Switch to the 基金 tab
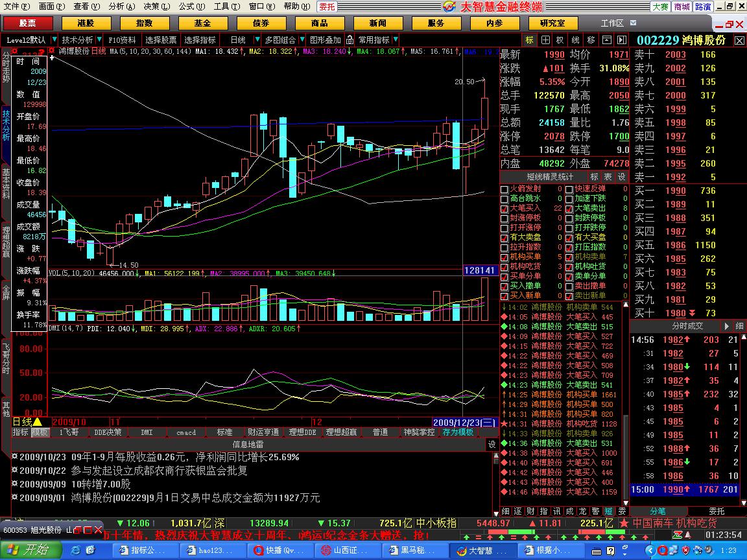This screenshot has width=747, height=560. point(202,23)
